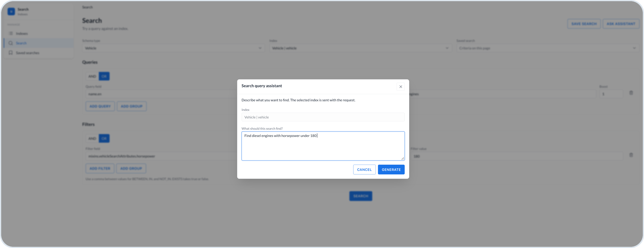The height and width of the screenshot is (248, 644).
Task: Click Save Search button
Action: click(x=584, y=24)
